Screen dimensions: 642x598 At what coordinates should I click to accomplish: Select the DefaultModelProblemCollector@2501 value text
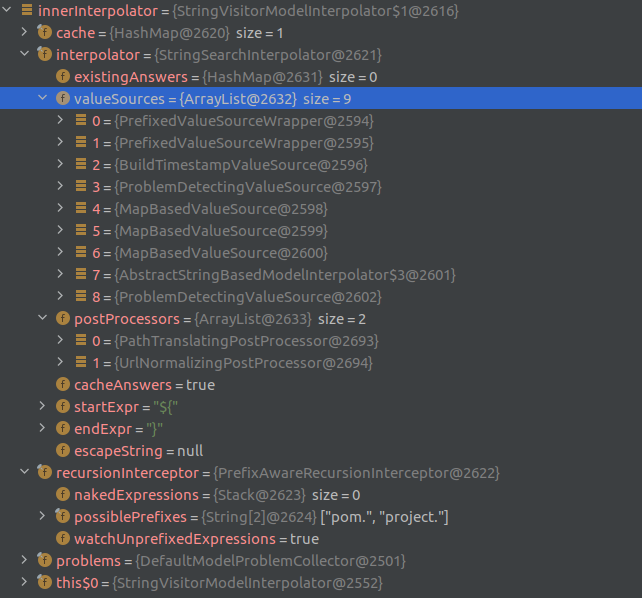pyautogui.click(x=270, y=561)
